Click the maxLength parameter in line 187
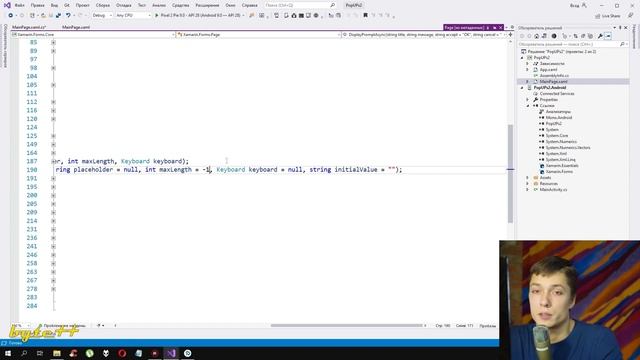Image resolution: width=640 pixels, height=360 pixels. pyautogui.click(x=98, y=161)
